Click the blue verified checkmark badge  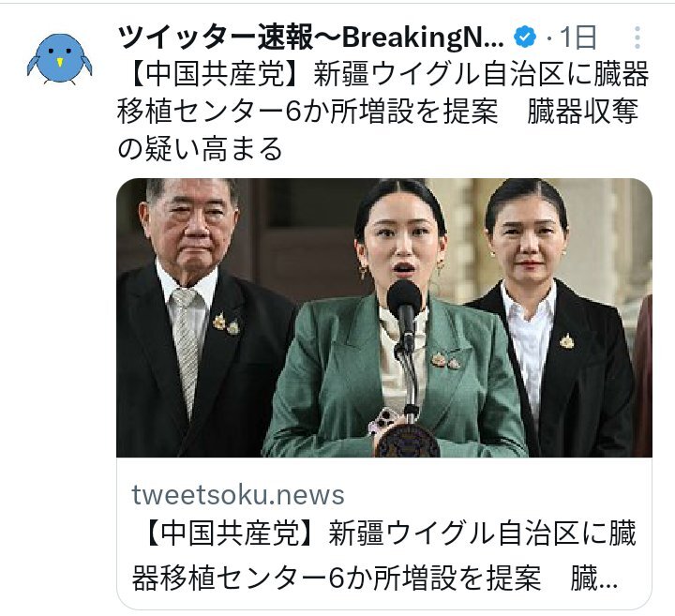(x=525, y=38)
